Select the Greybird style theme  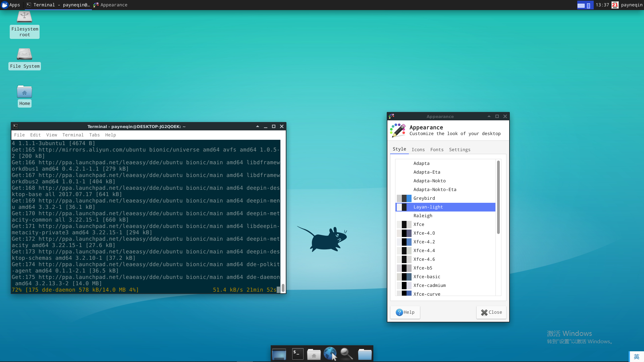(424, 198)
